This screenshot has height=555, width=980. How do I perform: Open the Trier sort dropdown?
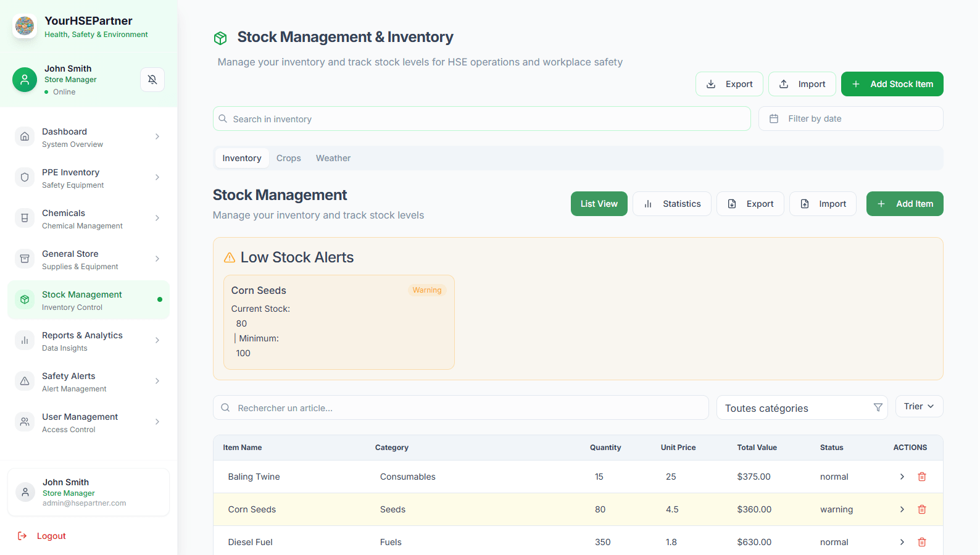pos(918,406)
